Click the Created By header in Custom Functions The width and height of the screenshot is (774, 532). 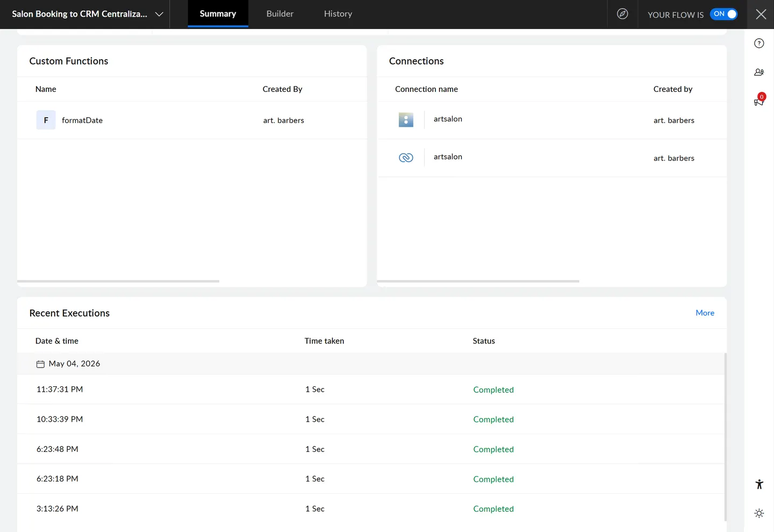coord(282,89)
